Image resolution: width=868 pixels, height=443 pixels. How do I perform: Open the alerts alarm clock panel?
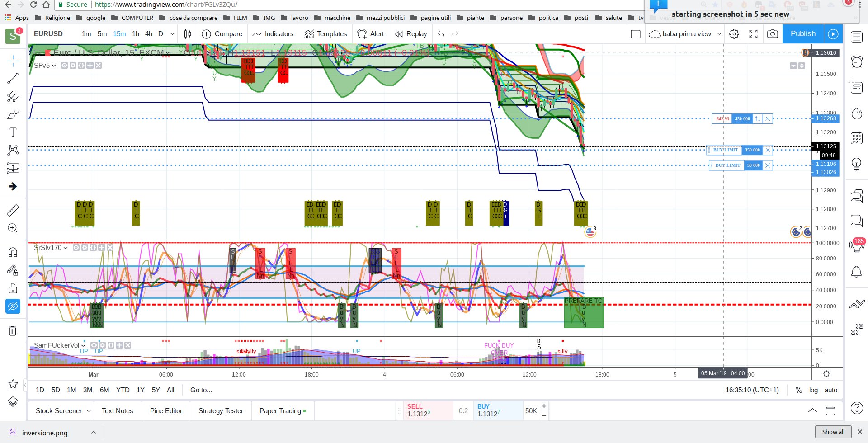(857, 61)
